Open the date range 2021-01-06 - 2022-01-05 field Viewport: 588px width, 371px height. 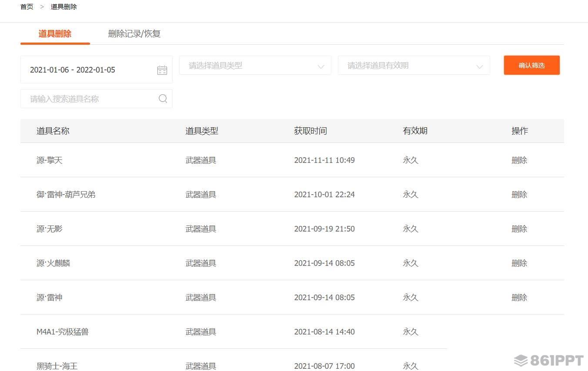[97, 70]
